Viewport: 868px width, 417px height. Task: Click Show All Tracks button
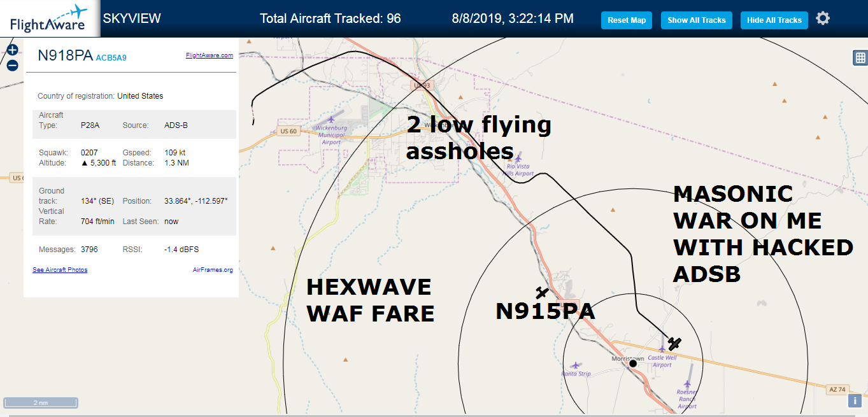pos(697,20)
